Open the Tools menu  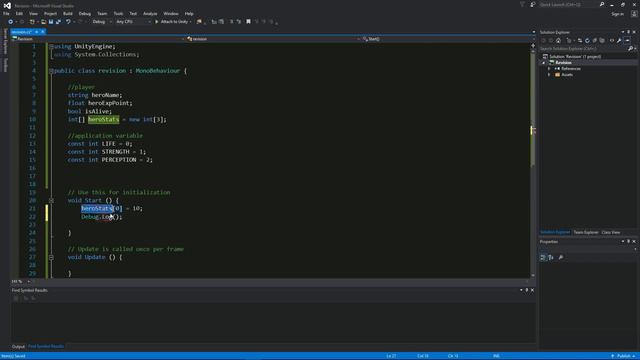tap(118, 13)
